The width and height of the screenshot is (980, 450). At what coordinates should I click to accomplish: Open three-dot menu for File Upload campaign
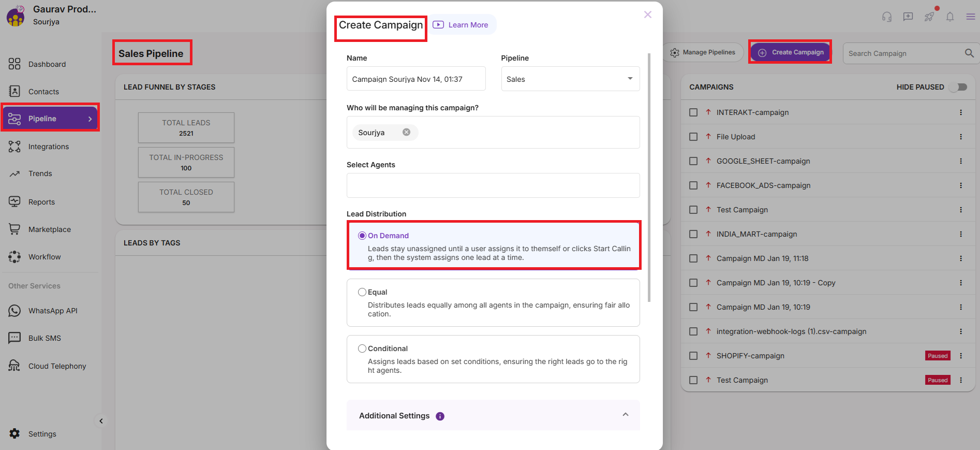point(961,137)
